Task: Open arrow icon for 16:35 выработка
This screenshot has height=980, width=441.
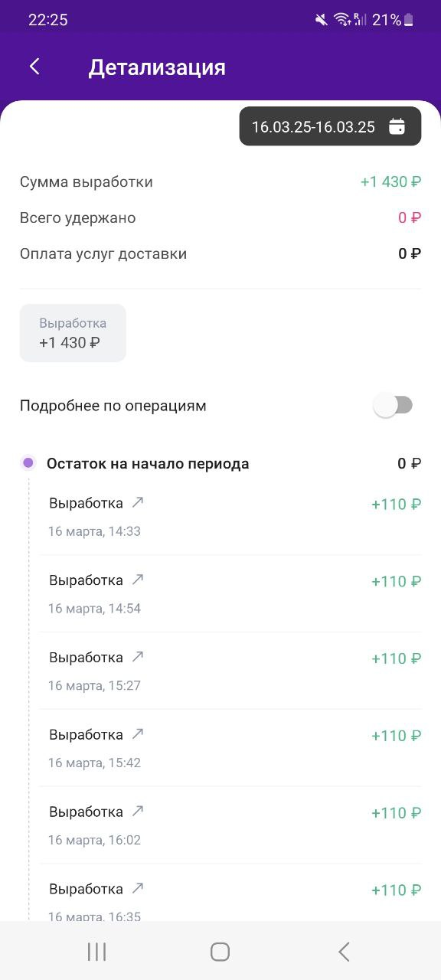Action: click(138, 889)
